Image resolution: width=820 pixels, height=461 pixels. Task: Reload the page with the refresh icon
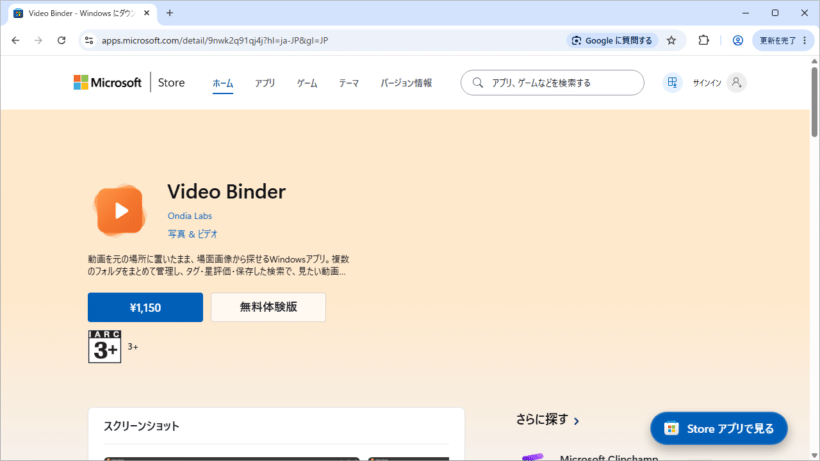click(x=61, y=40)
